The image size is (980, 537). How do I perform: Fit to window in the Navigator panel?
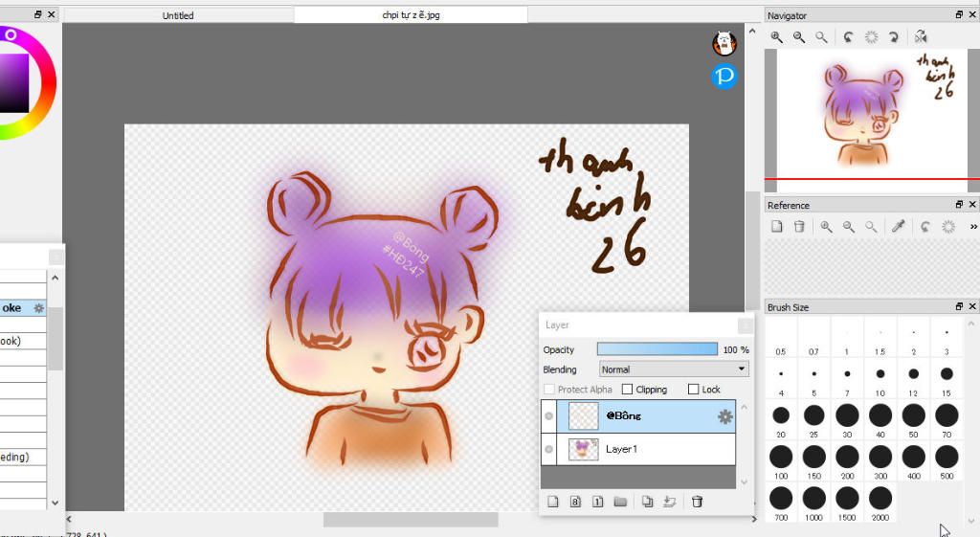[821, 37]
